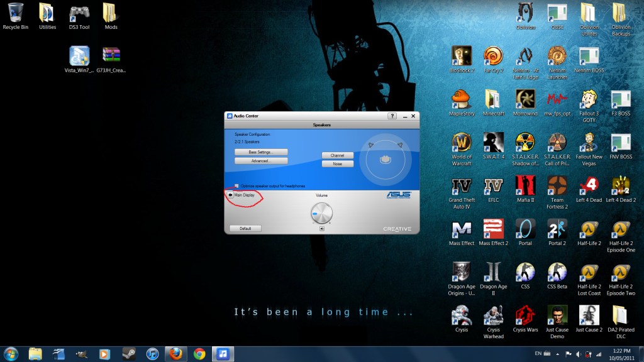
Task: Reset audio with the Default button
Action: pos(245,229)
